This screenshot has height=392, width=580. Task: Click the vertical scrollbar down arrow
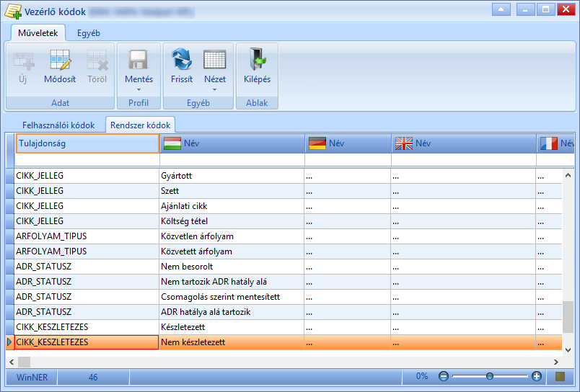tap(568, 350)
